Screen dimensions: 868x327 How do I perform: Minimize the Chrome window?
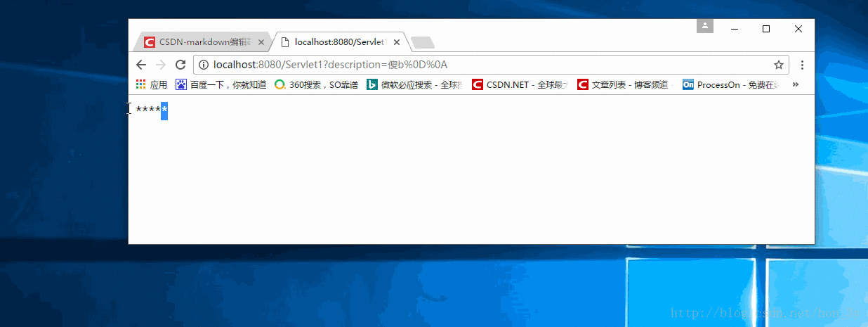point(735,29)
